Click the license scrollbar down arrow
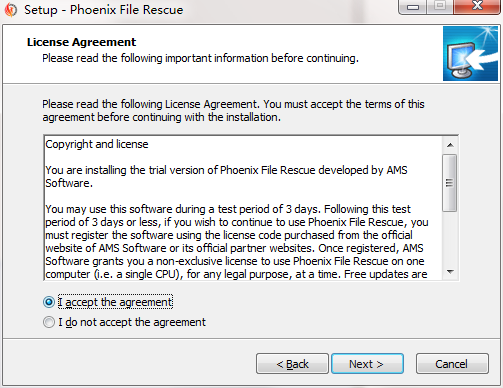The height and width of the screenshot is (388, 503). click(x=450, y=272)
